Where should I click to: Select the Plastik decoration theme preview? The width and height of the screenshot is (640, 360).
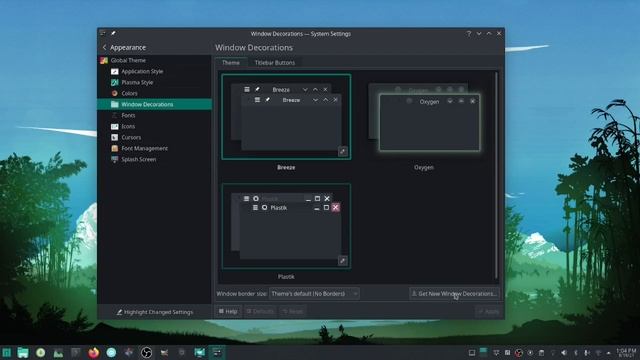coord(286,226)
